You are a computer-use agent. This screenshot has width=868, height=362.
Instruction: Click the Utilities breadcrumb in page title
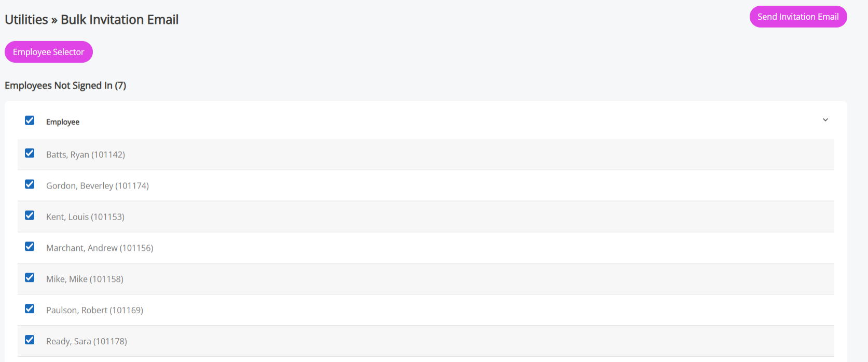26,20
